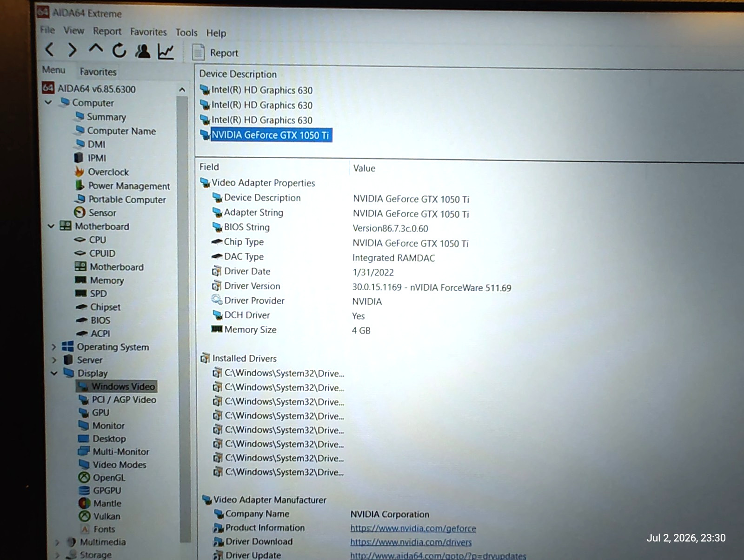Viewport: 744px width, 560px height.
Task: Open the user profile toolbar icon
Action: [143, 51]
